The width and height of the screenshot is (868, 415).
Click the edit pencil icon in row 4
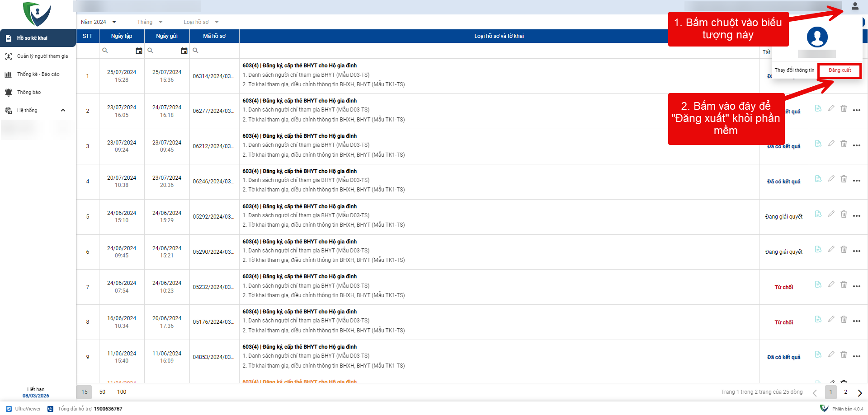pyautogui.click(x=831, y=179)
